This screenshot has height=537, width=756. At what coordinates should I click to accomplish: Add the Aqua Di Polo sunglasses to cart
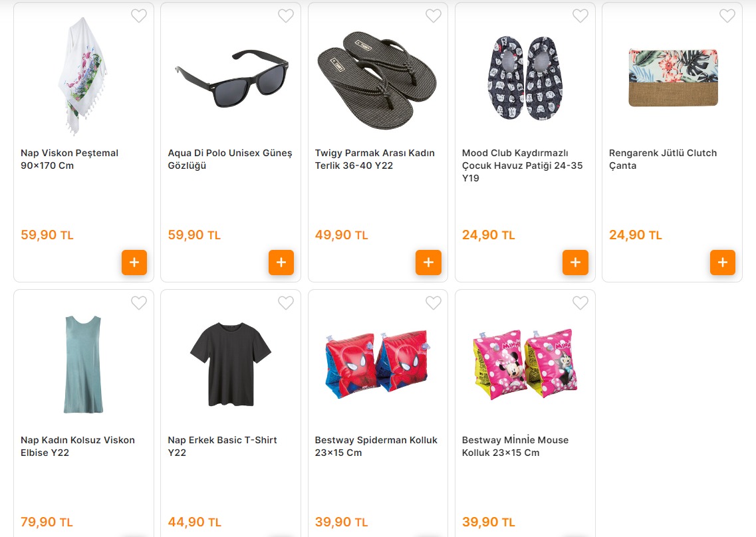pos(281,263)
